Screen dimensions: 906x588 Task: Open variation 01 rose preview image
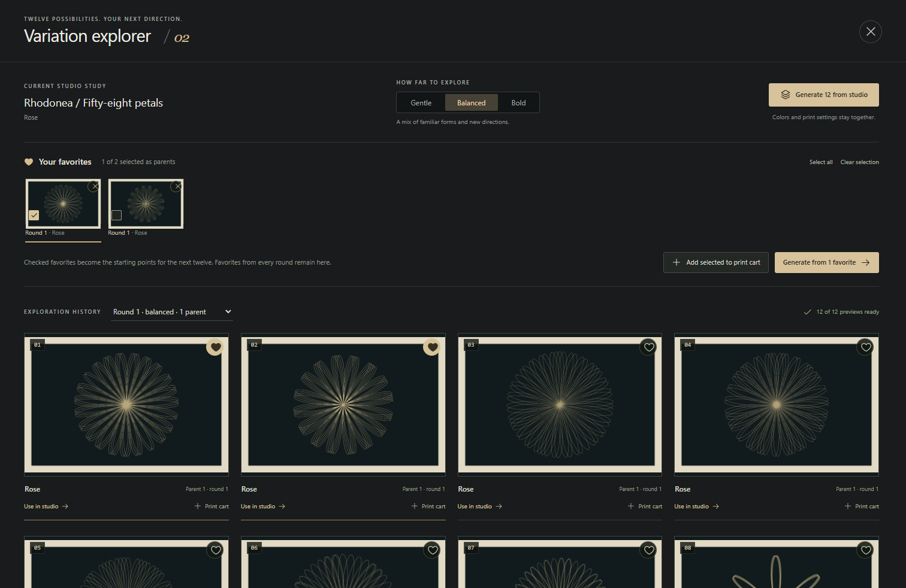[x=126, y=405]
